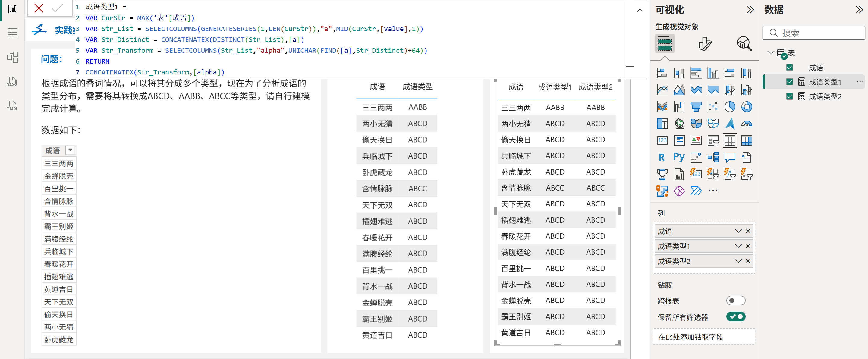The image size is (868, 359).
Task: Enable the 跨报表 drill-through toggle
Action: tap(735, 300)
